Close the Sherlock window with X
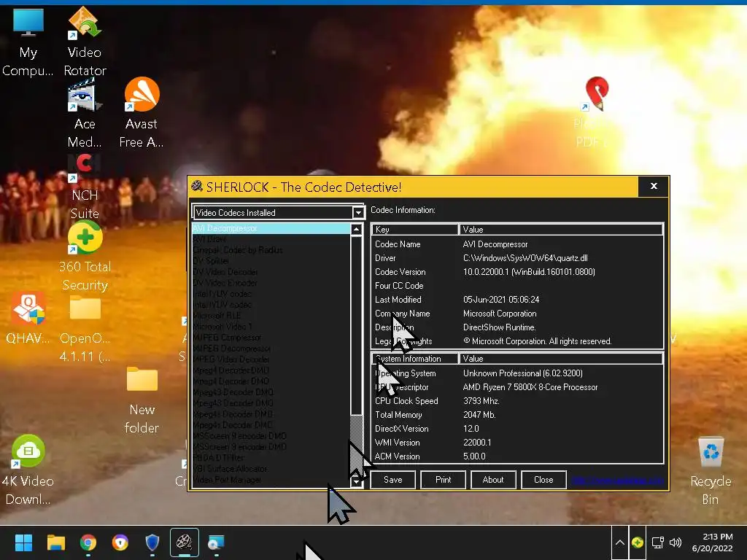This screenshot has height=560, width=747. point(654,186)
